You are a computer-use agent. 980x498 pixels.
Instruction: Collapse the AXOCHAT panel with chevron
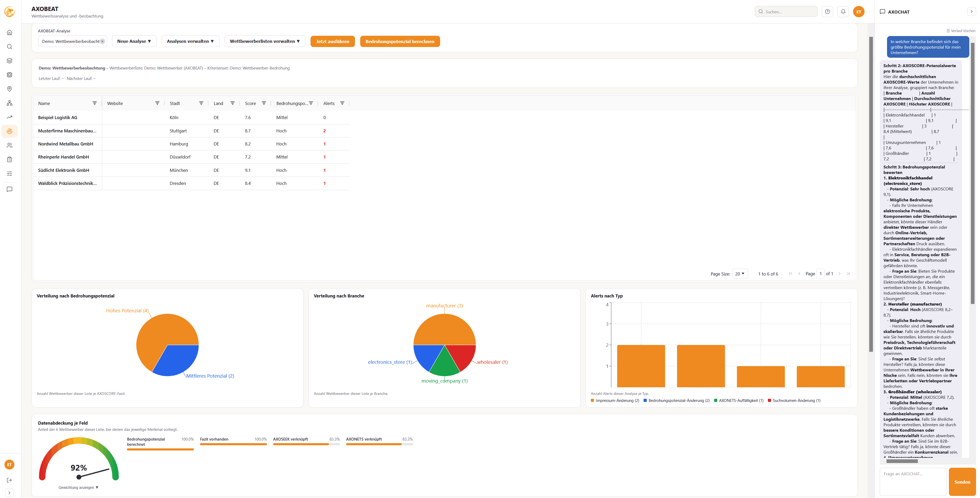(971, 12)
